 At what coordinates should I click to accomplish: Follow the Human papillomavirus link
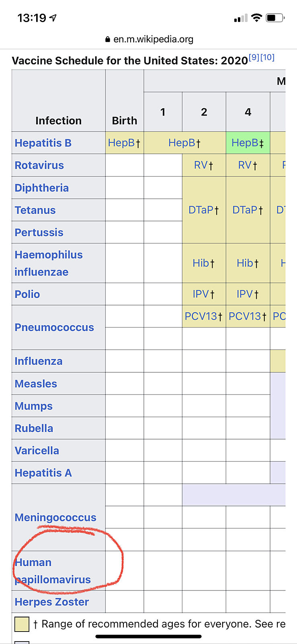coord(53,571)
